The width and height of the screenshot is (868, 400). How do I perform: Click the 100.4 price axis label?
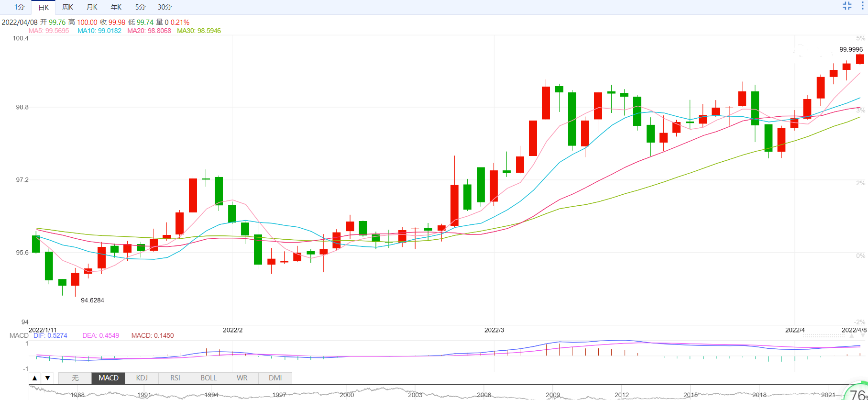coord(21,38)
